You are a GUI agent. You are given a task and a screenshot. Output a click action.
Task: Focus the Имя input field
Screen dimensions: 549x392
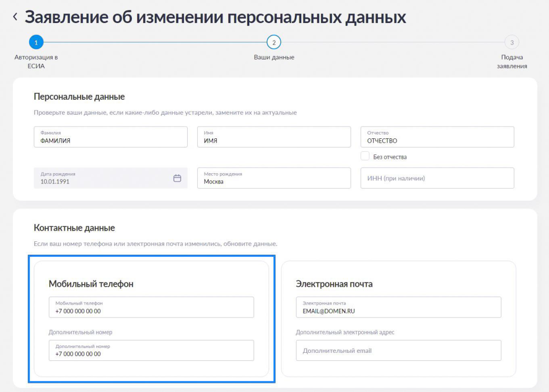(274, 137)
